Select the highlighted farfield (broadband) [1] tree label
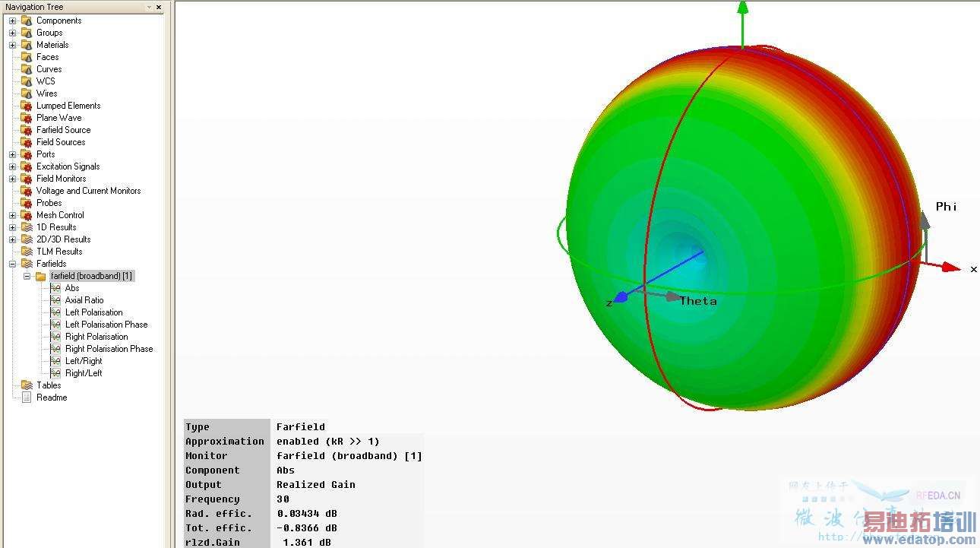This screenshot has height=548, width=980. pos(92,276)
